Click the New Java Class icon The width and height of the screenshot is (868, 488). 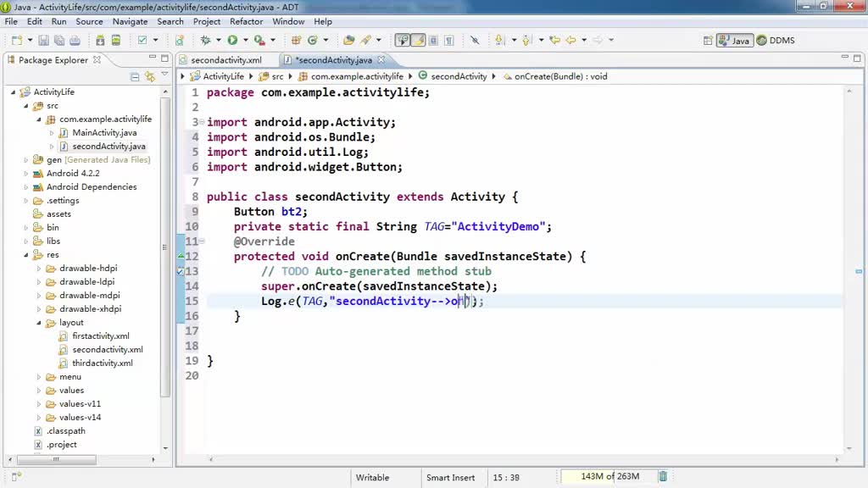(x=313, y=41)
